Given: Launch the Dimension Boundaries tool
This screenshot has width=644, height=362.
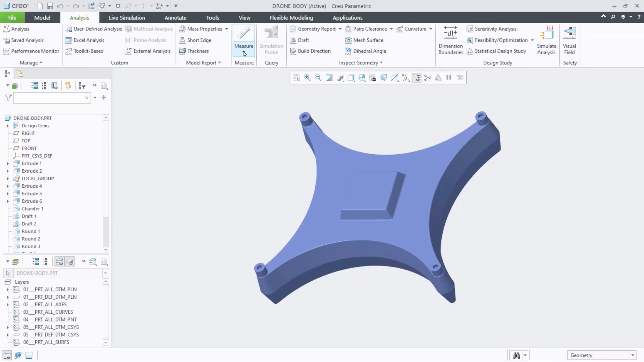Looking at the screenshot, I should coord(450,40).
